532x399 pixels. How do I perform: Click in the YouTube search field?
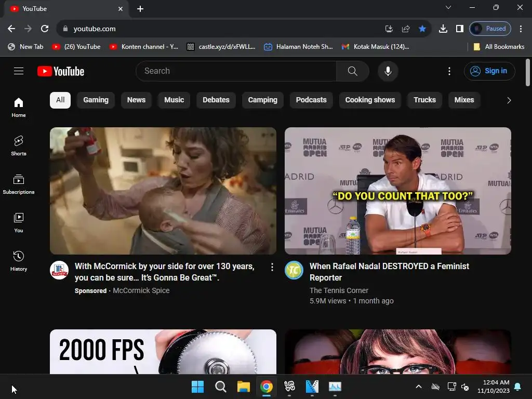coord(236,71)
